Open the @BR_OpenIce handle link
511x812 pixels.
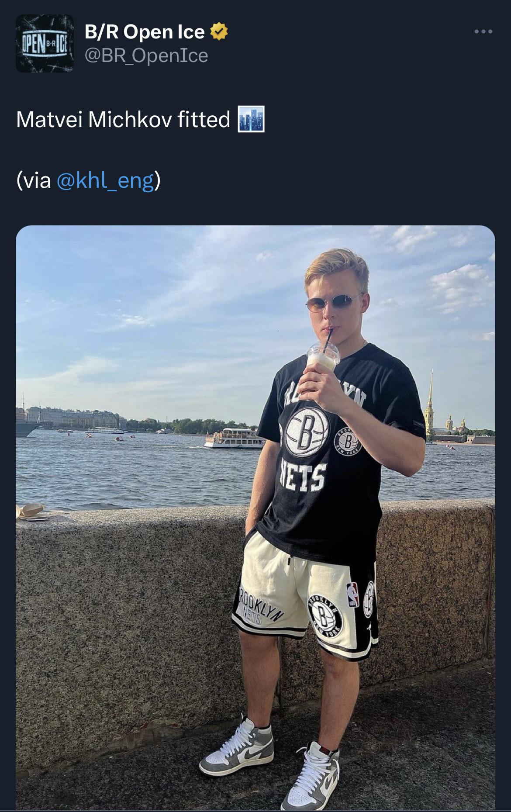click(146, 55)
